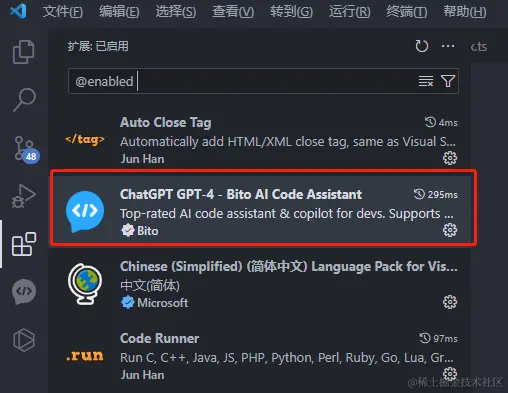Open manage gear for Auto Close Tag
This screenshot has width=508, height=393.
click(x=450, y=158)
